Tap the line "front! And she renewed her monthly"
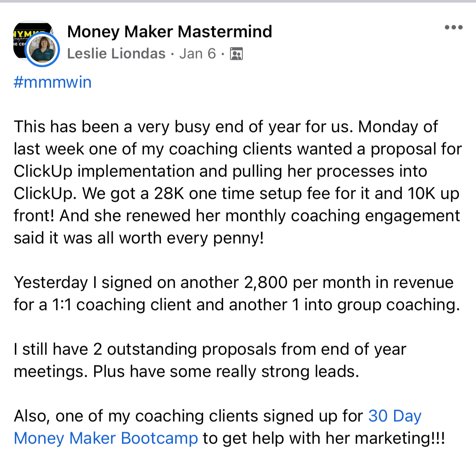The image size is (476, 461). click(x=237, y=216)
